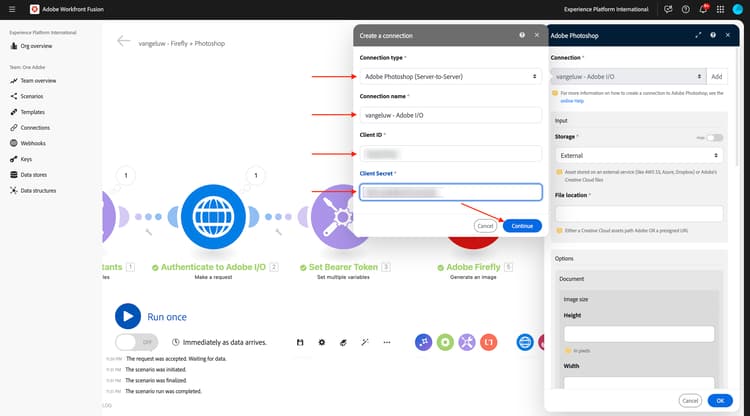Click Cancel in Adobe Photoshop panel
The height and width of the screenshot is (416, 750).
coord(690,401)
